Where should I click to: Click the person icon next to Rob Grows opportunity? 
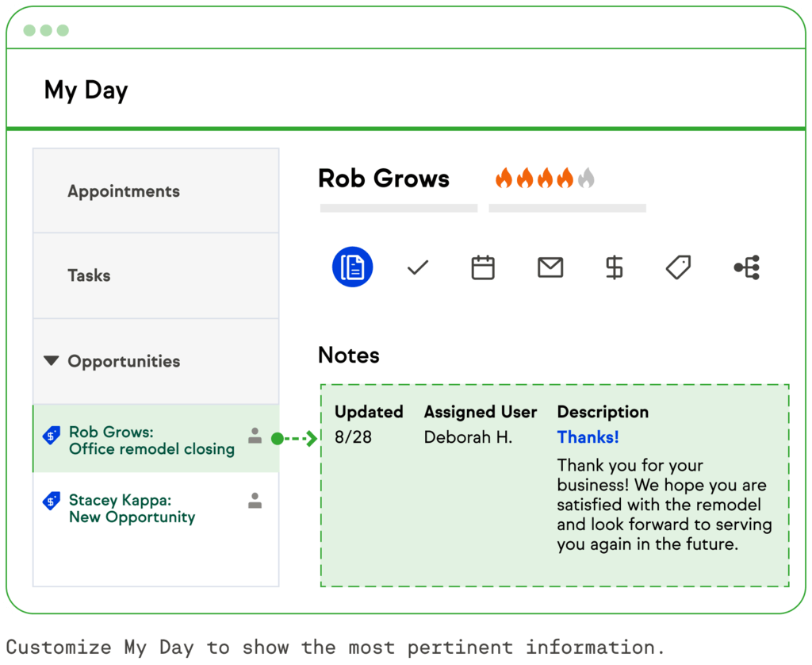tap(255, 434)
